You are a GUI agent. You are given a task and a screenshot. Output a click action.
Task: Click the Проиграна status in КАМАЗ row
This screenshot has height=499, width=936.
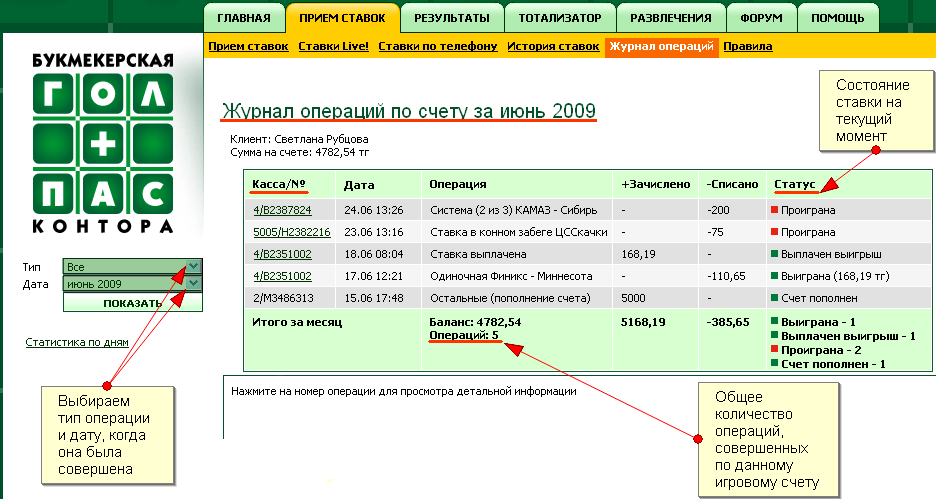808,210
